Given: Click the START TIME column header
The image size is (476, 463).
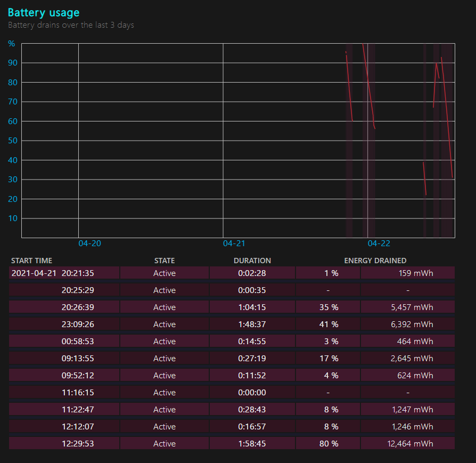Looking at the screenshot, I should click(x=31, y=261).
